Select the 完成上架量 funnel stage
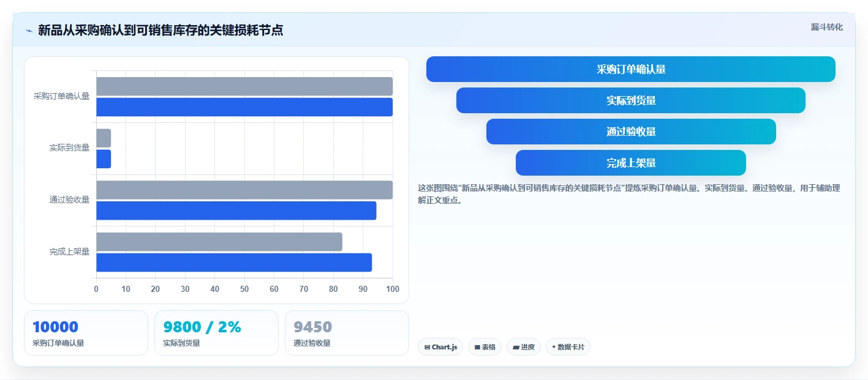Image resolution: width=868 pixels, height=380 pixels. point(631,163)
